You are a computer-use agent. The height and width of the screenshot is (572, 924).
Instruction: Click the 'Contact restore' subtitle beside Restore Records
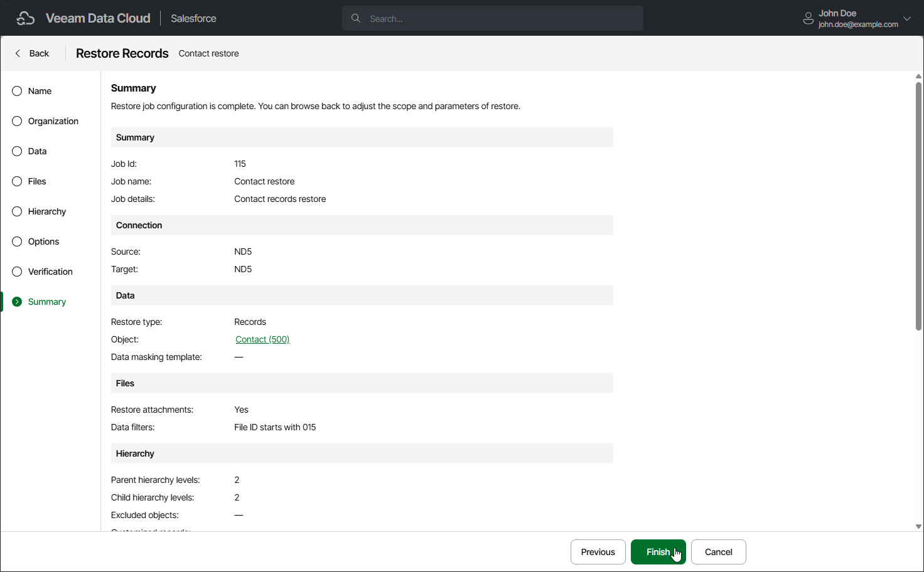pos(208,53)
